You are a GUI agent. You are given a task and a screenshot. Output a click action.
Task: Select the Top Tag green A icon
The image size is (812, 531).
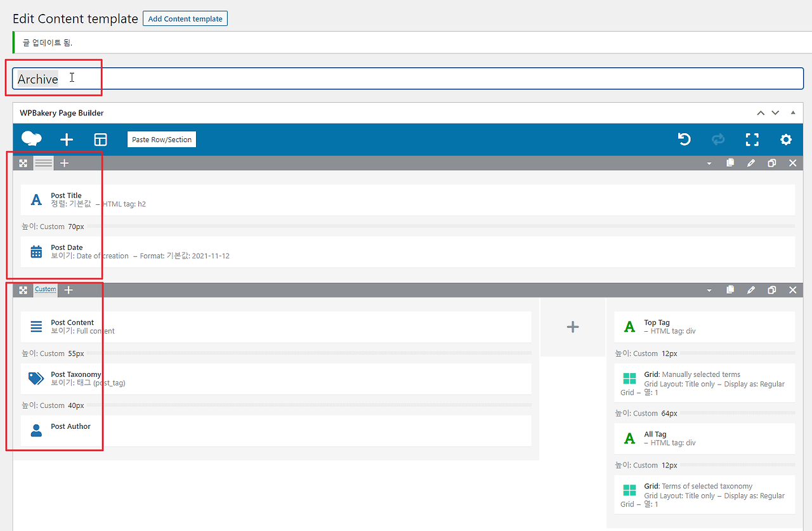[629, 327]
